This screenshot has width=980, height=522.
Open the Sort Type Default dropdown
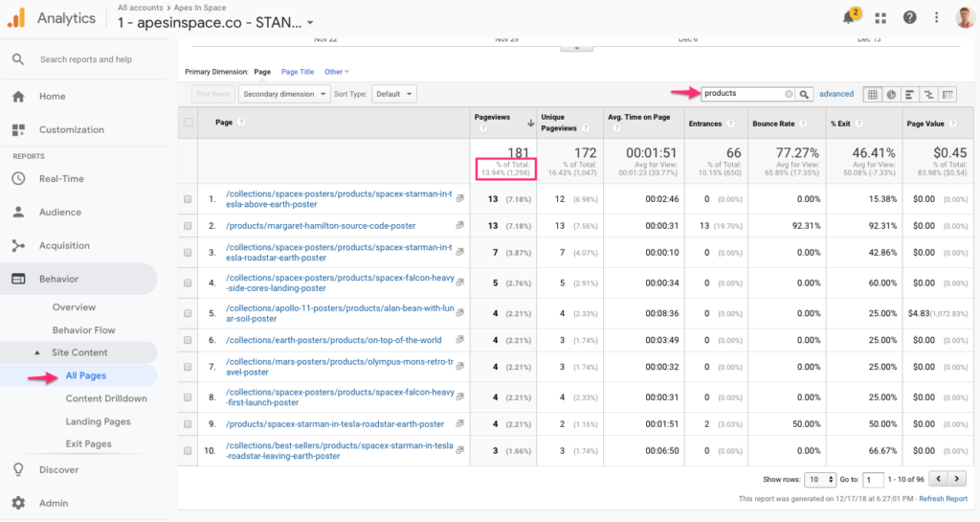point(393,95)
